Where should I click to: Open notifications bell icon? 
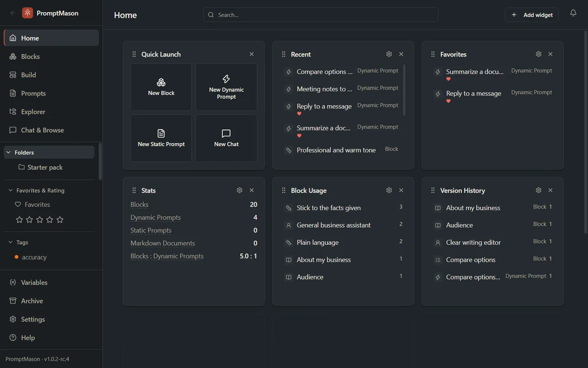click(573, 13)
